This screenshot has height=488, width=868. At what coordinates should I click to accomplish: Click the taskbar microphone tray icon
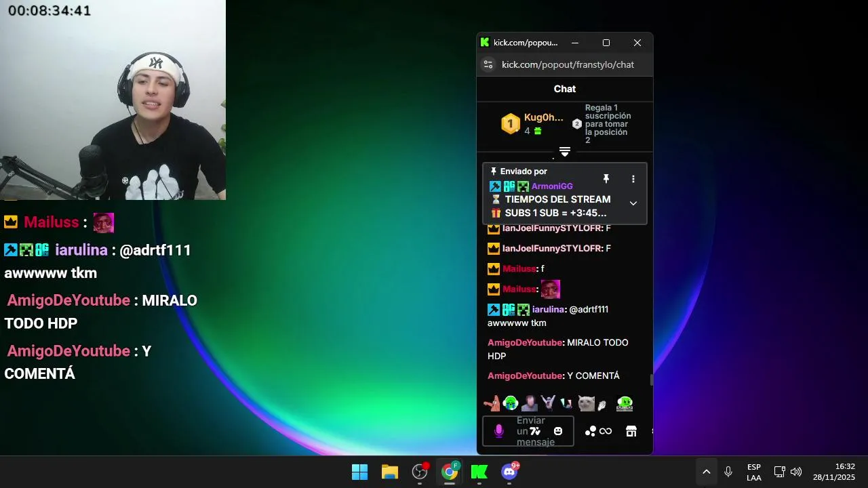point(728,472)
